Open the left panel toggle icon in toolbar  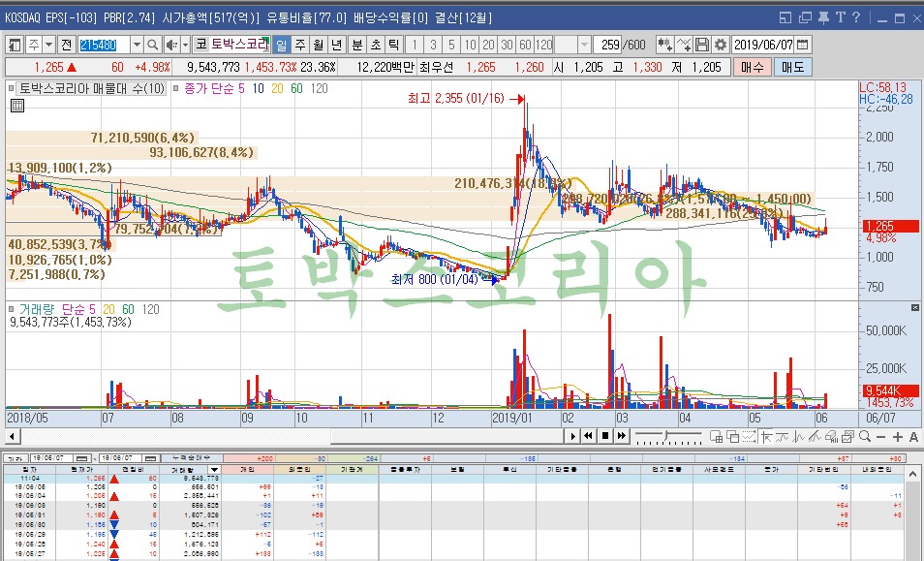coord(15,45)
